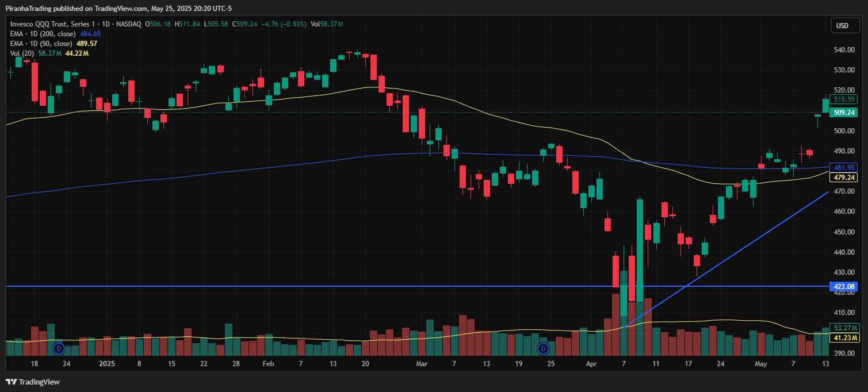The image size is (868, 392).
Task: Click the 530.00 price axis tick
Action: (x=844, y=70)
